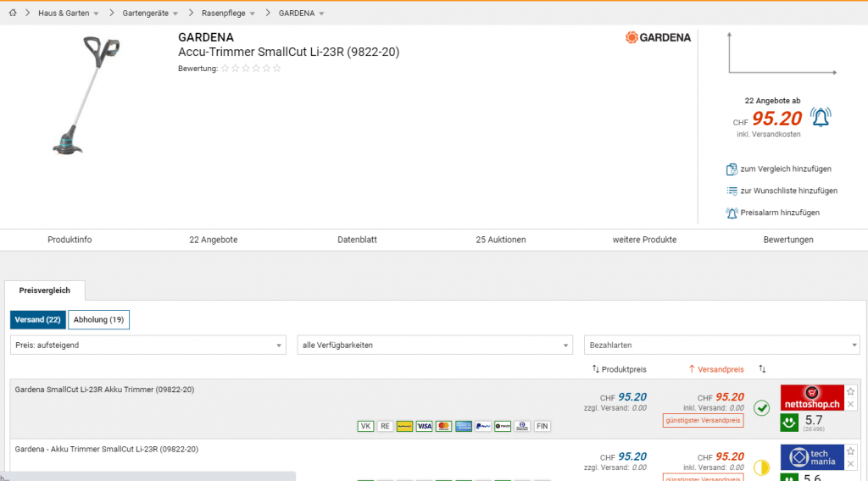Viewport: 868px width, 481px height.
Task: Click 'zur Wunschliste hinzufügen' link
Action: coord(789,191)
